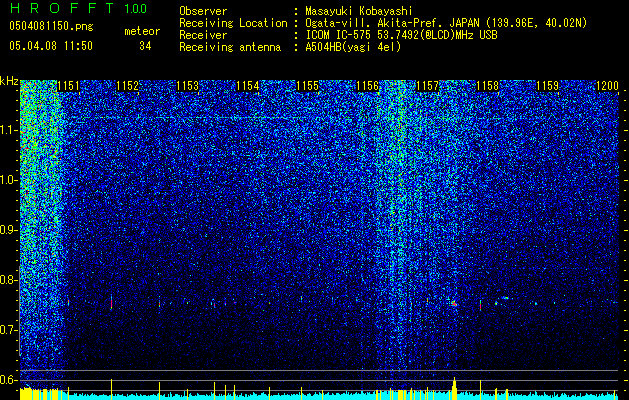Click the kHz axis unit label
Screen dimensions: 629x400
click(x=9, y=81)
